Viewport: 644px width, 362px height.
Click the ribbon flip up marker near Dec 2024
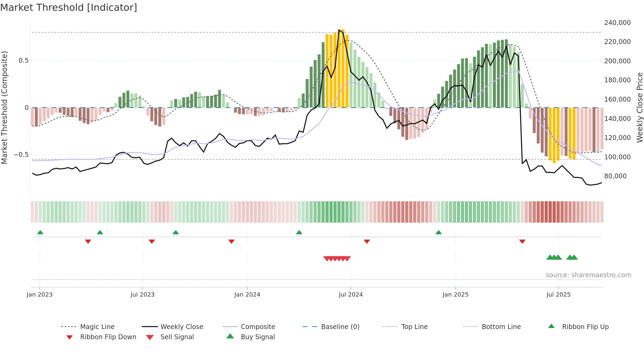pyautogui.click(x=439, y=232)
